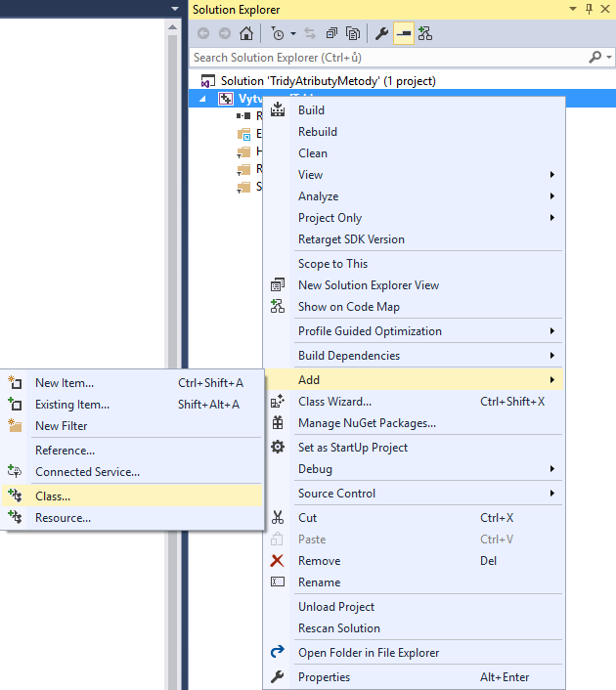The width and height of the screenshot is (616, 690).
Task: Click the Forward arrow in Solution Explorer toolbar
Action: 225,33
